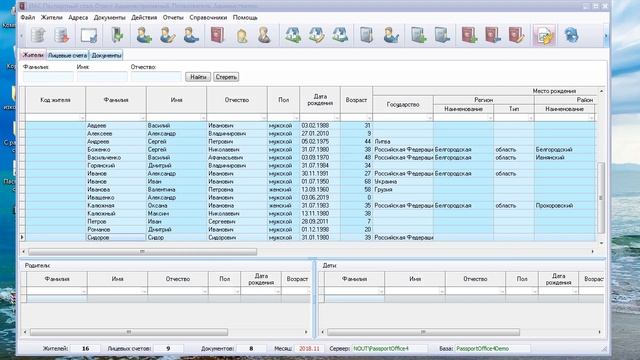Click the Иващенко surname cell
The image size is (640, 360).
pos(116,197)
